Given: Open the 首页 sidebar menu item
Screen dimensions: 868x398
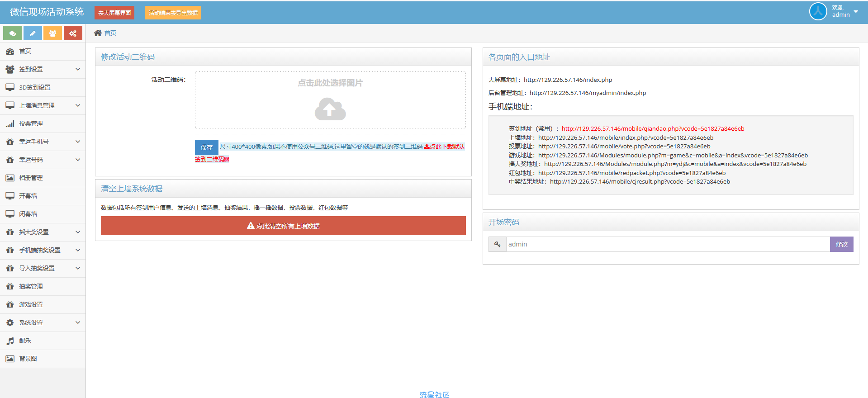Looking at the screenshot, I should coord(43,51).
